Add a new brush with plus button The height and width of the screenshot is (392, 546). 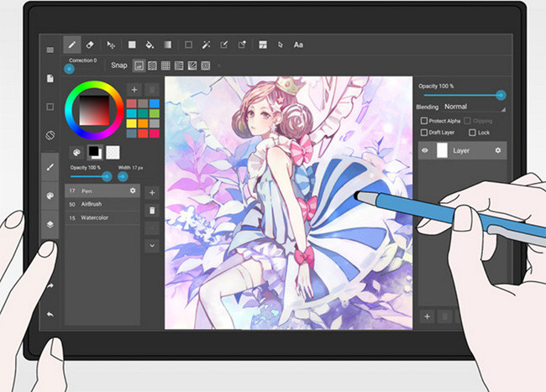pos(152,192)
